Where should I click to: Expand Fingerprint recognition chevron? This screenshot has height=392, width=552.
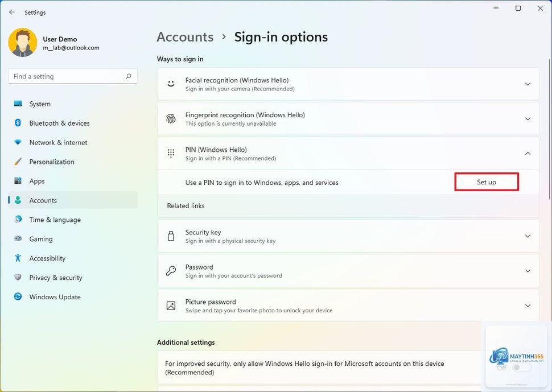(528, 119)
